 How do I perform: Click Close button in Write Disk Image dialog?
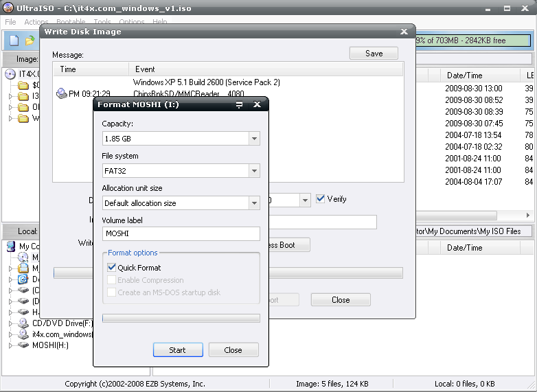[341, 300]
